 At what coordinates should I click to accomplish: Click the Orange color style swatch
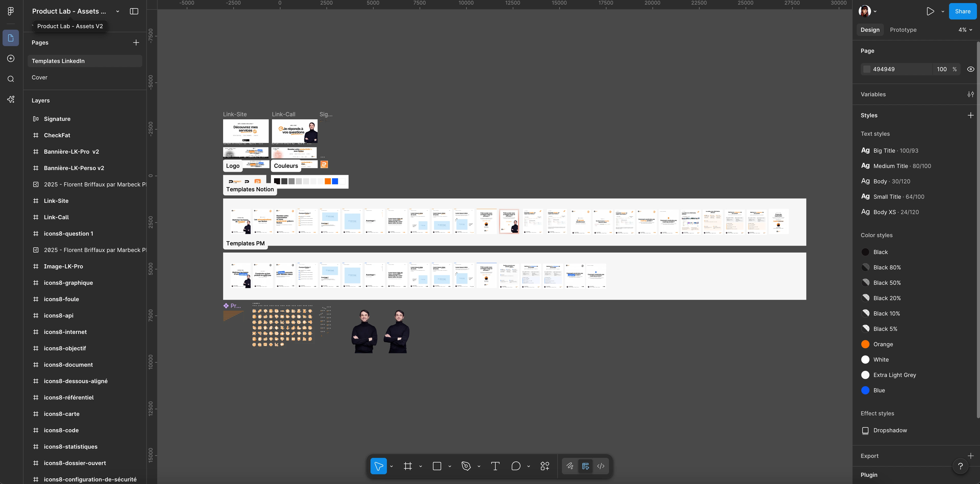(865, 344)
